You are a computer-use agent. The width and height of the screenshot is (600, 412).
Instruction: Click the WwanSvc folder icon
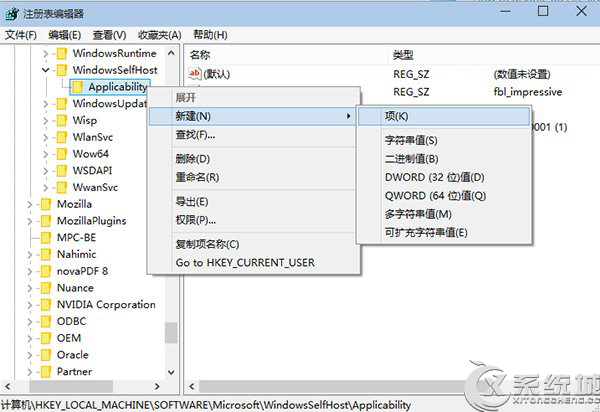(x=61, y=187)
